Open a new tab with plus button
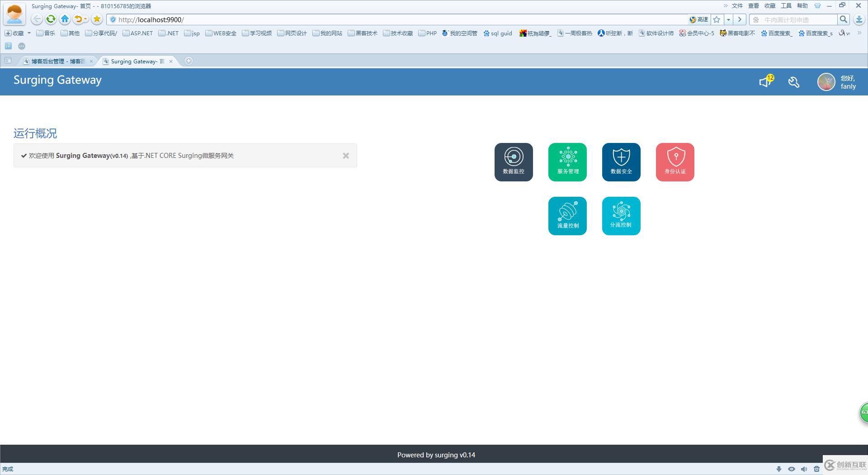 pos(189,61)
